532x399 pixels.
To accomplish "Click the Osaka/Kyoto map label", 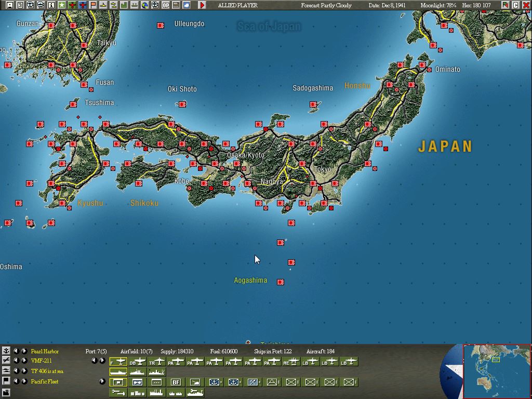I will 246,155.
